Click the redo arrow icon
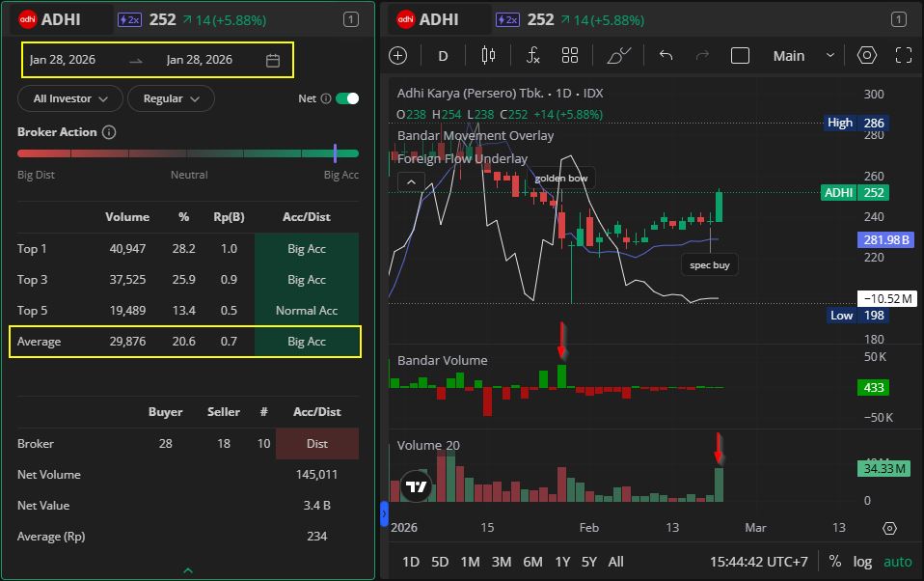The width and height of the screenshot is (924, 581). pyautogui.click(x=702, y=55)
